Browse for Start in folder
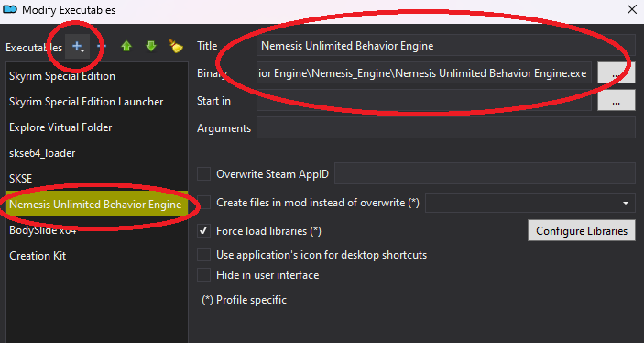 [x=617, y=100]
